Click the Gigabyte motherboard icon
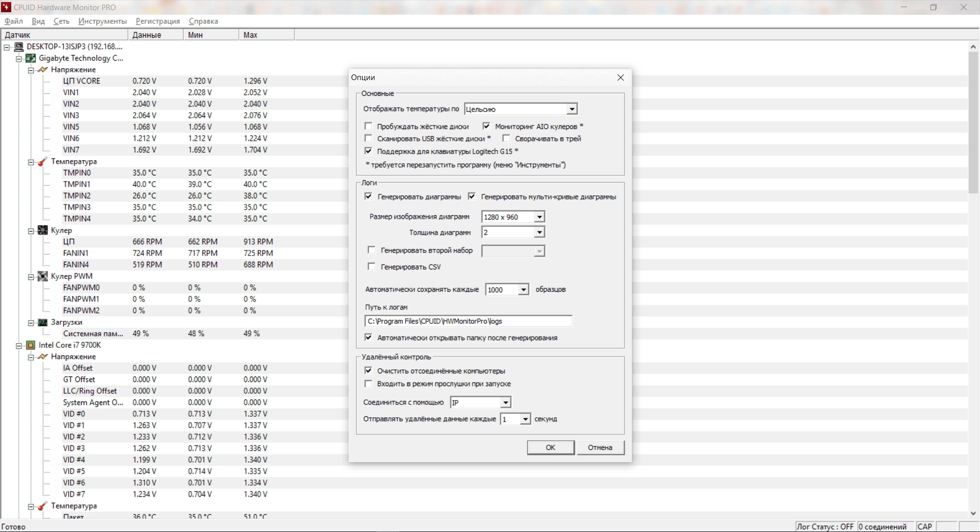 point(31,58)
